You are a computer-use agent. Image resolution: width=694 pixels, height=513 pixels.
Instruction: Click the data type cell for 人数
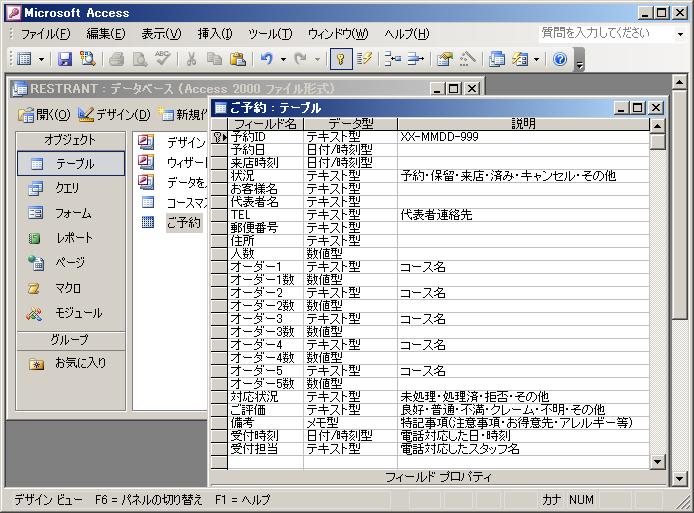click(350, 254)
